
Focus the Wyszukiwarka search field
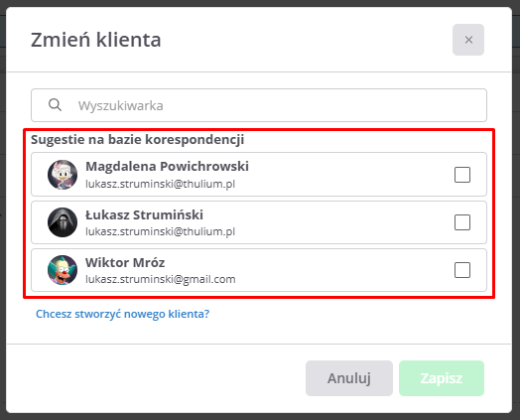coord(259,105)
